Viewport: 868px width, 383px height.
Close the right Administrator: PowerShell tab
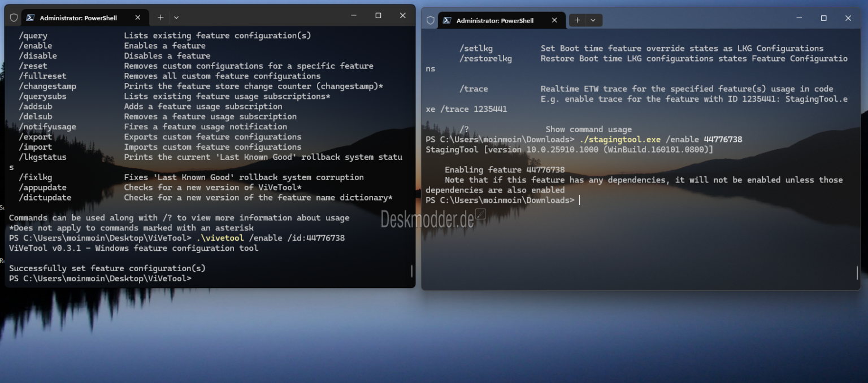(554, 20)
